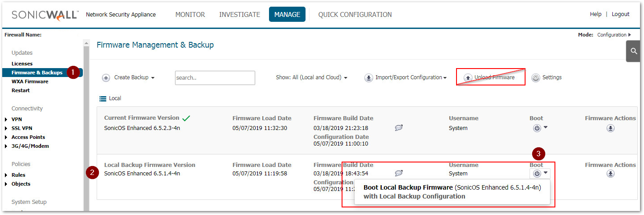Click the sidebar vertical scrollbar

[x=86, y=125]
